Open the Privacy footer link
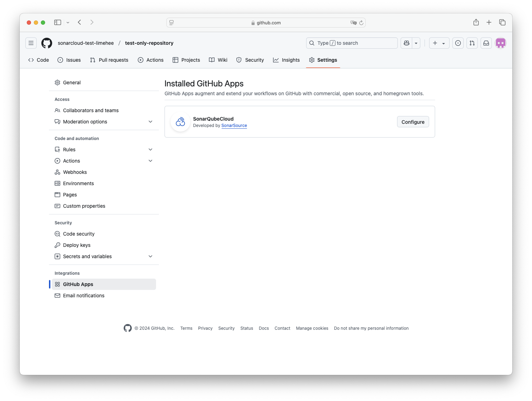Screen dimensions: 532x401 [x=205, y=328]
